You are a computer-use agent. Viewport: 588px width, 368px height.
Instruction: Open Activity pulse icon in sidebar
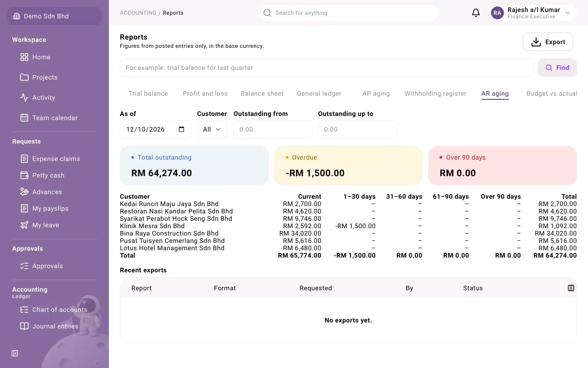(x=24, y=98)
